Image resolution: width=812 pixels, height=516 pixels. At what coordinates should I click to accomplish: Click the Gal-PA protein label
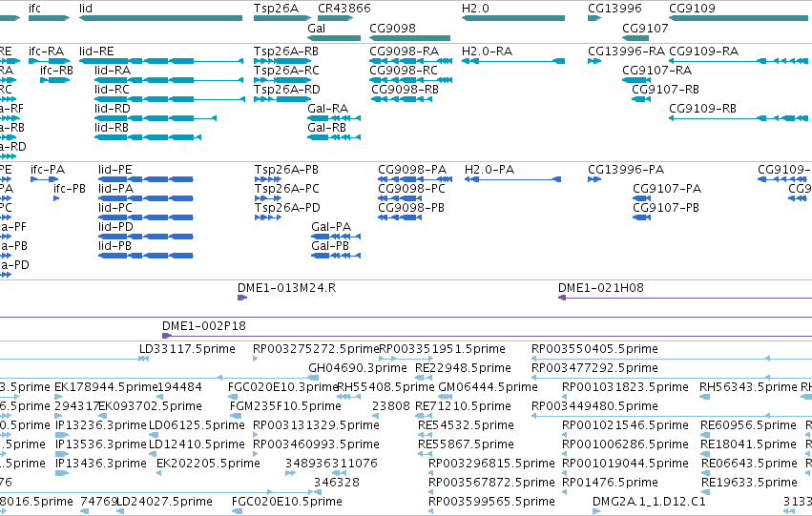click(x=331, y=227)
